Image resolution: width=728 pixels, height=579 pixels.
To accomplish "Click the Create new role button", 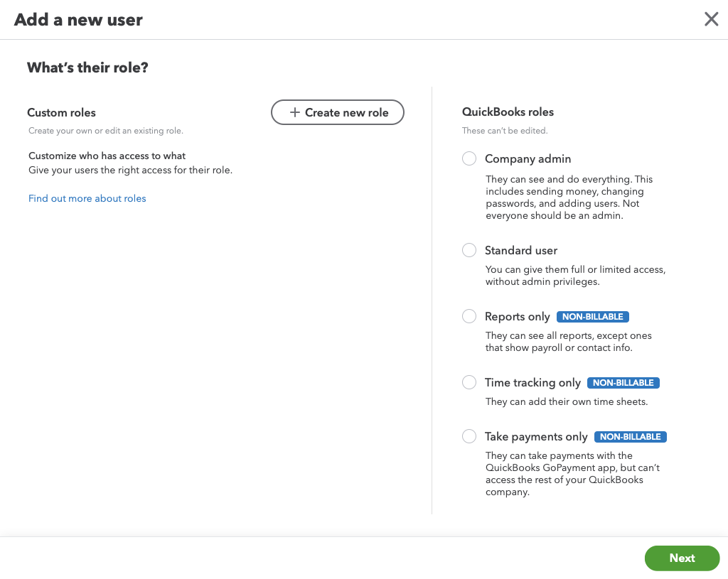I will coord(338,112).
